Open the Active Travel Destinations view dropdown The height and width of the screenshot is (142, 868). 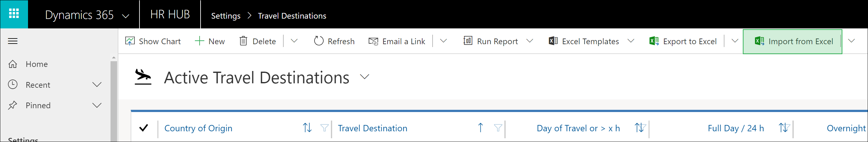[365, 77]
